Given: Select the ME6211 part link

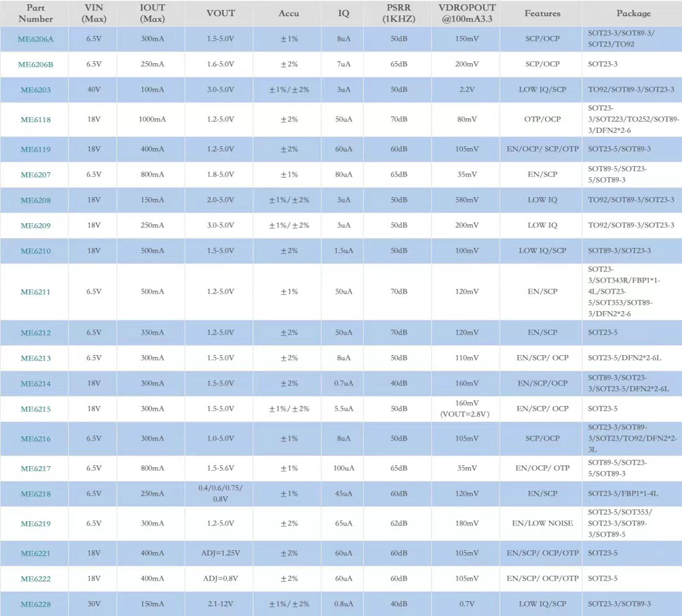Looking at the screenshot, I should coord(35,292).
